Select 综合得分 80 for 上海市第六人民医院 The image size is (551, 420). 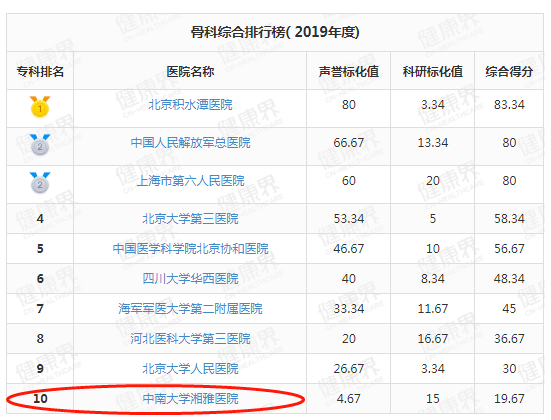(509, 181)
